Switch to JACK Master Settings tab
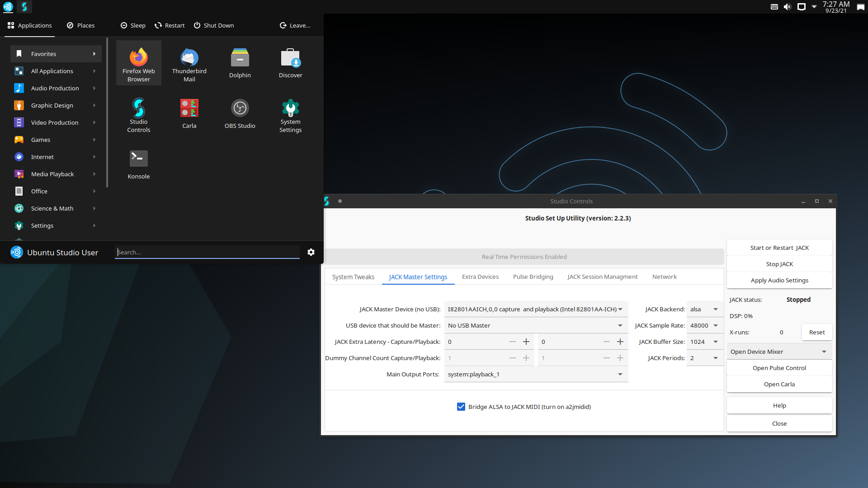 coord(417,276)
